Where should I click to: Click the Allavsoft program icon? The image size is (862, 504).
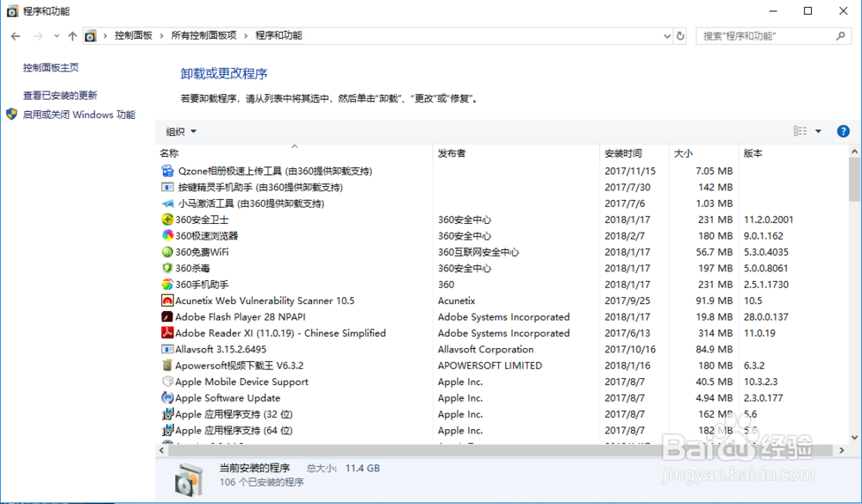pyautogui.click(x=167, y=349)
